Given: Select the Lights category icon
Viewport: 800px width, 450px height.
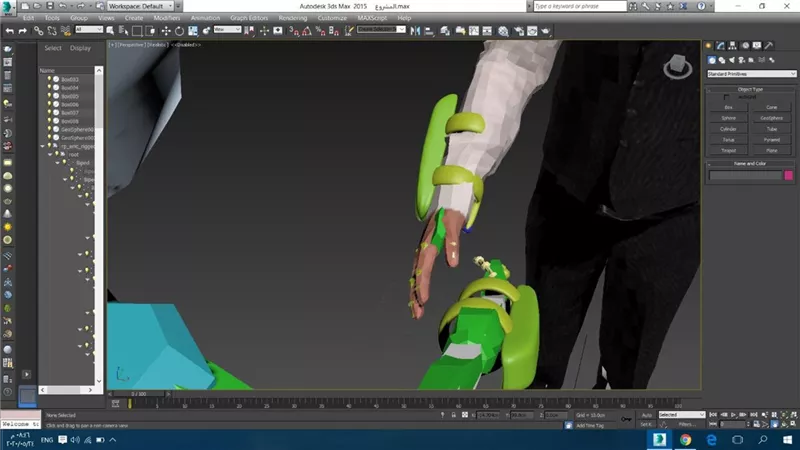Looking at the screenshot, I should point(732,60).
